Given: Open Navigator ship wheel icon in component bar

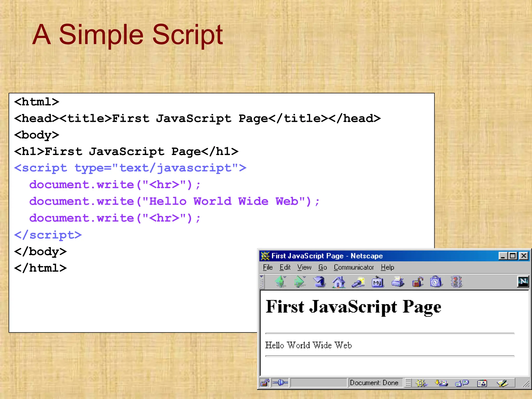Looking at the screenshot, I should (421, 383).
